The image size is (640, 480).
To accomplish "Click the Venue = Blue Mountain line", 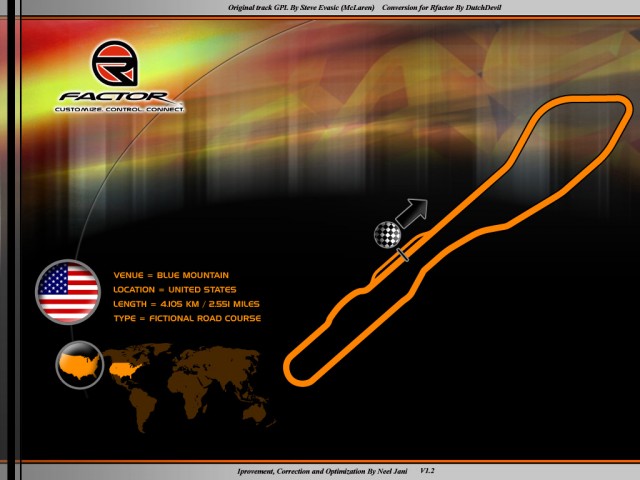I will coord(171,274).
